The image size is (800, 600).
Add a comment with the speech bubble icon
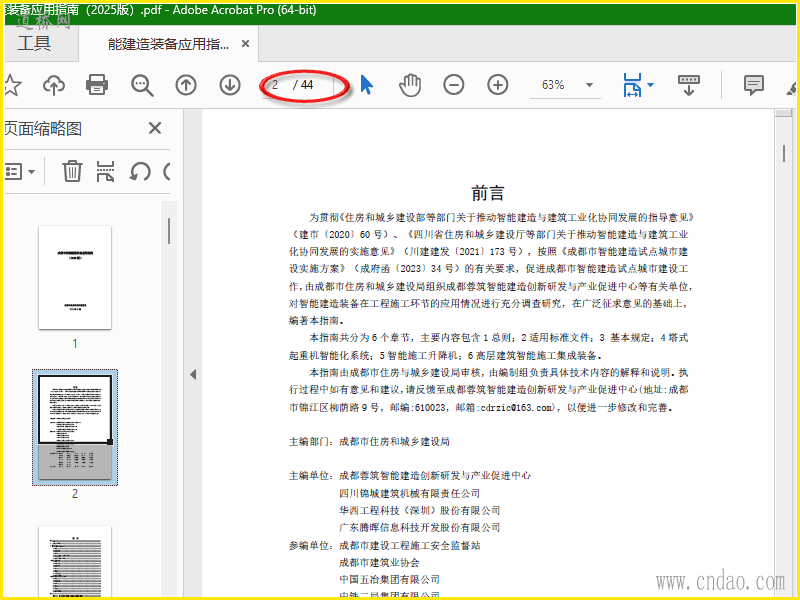pos(754,85)
